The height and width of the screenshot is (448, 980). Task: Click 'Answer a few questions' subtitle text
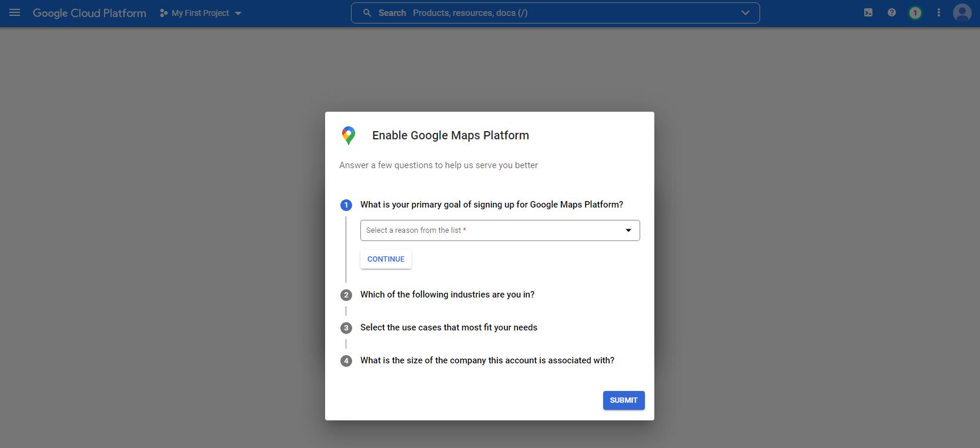click(439, 165)
